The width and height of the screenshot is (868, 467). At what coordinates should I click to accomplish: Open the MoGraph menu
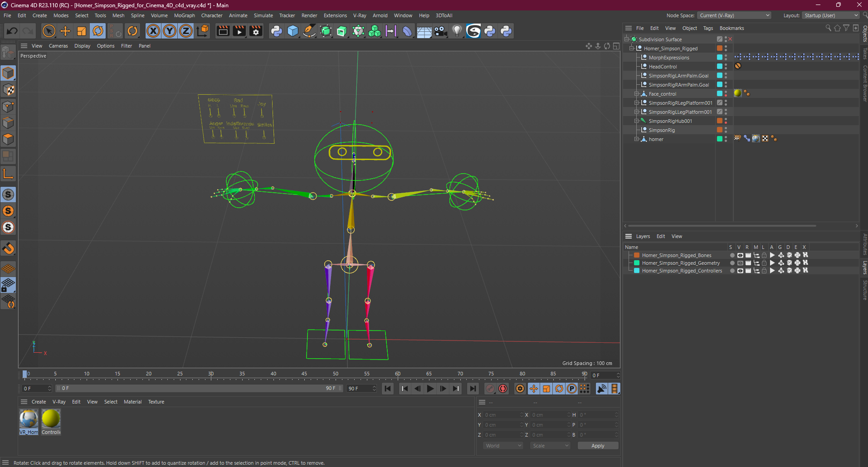click(x=185, y=15)
